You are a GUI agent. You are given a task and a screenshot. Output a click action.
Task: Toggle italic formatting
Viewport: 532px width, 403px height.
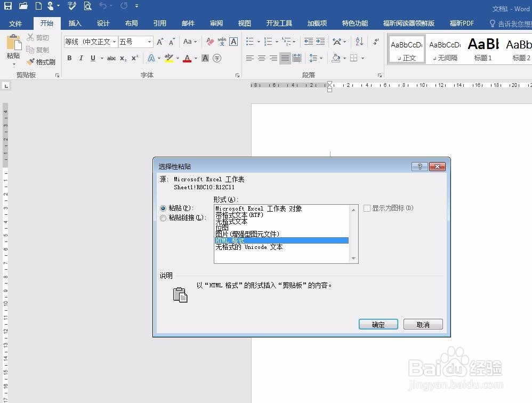coord(80,58)
